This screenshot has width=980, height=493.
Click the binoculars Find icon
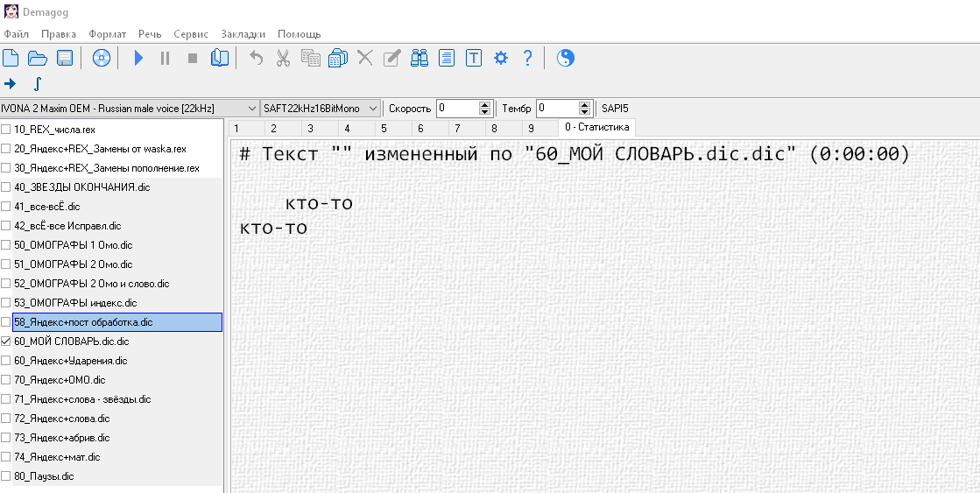tap(419, 59)
